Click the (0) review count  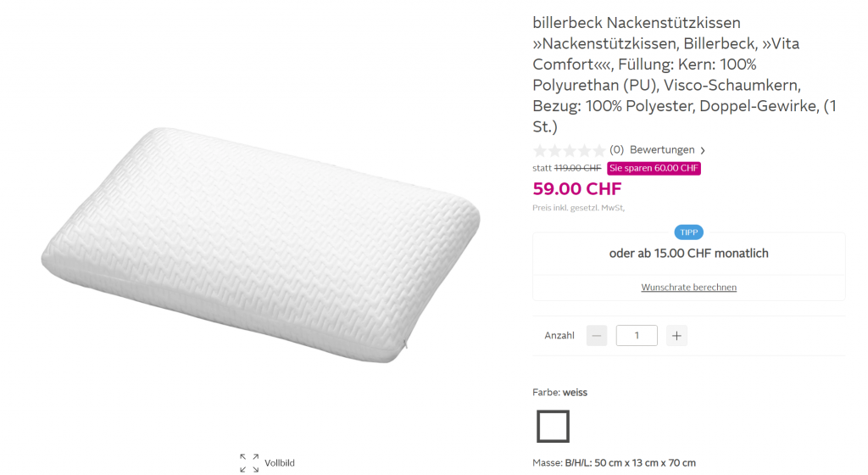click(x=616, y=150)
